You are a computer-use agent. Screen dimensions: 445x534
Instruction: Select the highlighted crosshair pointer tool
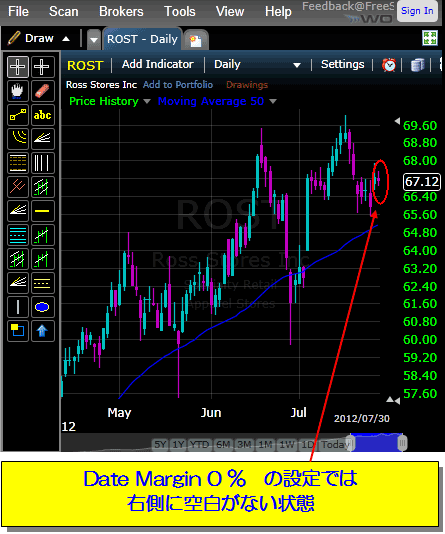(18, 66)
